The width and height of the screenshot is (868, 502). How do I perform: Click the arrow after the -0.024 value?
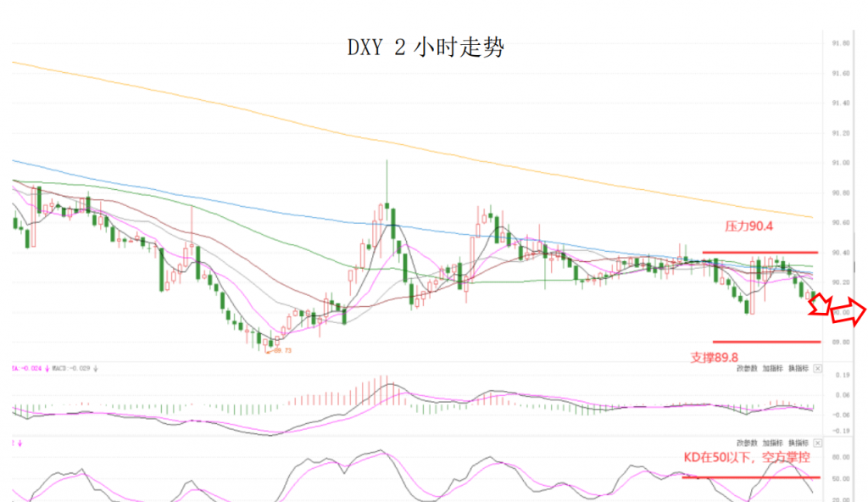pos(47,369)
